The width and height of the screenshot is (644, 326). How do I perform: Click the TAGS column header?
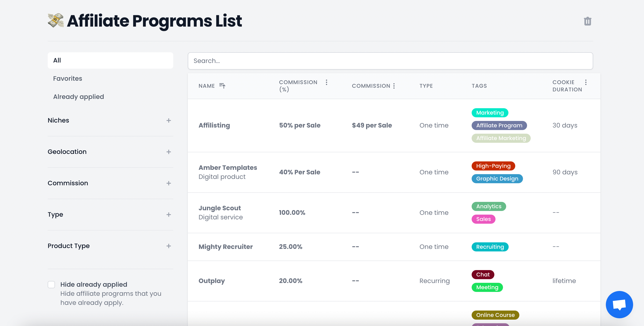(479, 86)
